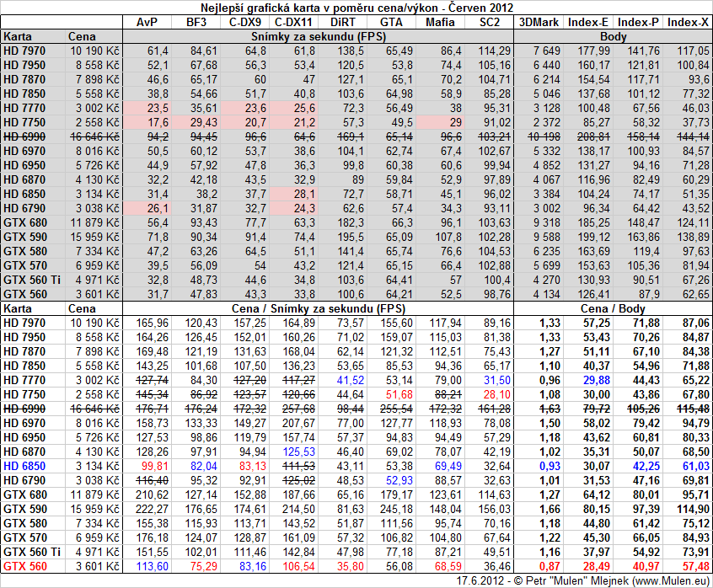This screenshot has width=713, height=588.
Task: Click the blue value 69,49
Action: pyautogui.click(x=448, y=466)
